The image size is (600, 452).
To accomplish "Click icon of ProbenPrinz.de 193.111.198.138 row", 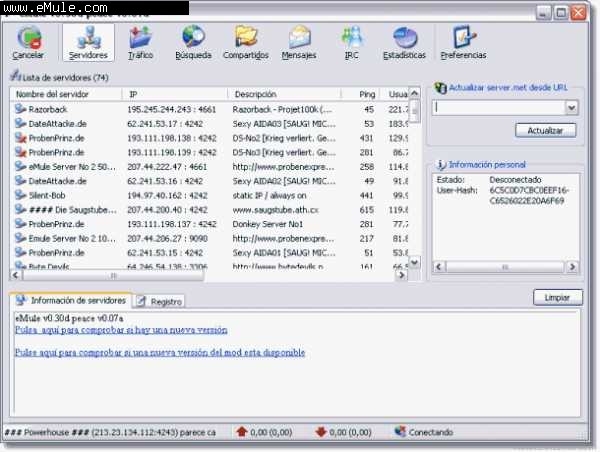I will point(20,138).
